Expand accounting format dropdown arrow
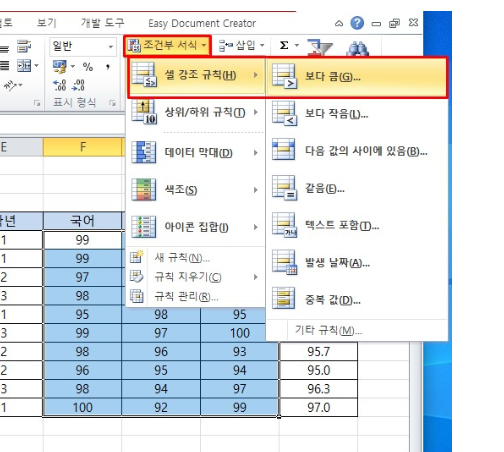 (x=73, y=66)
